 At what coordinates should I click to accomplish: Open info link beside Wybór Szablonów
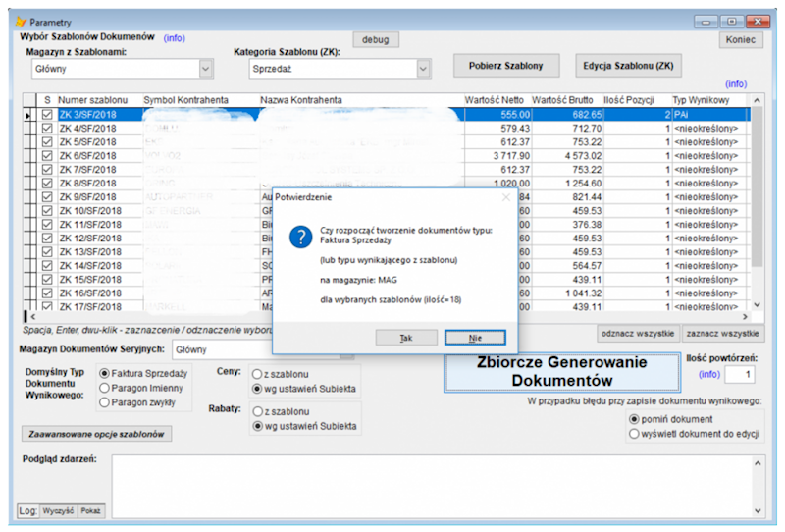[x=175, y=38]
